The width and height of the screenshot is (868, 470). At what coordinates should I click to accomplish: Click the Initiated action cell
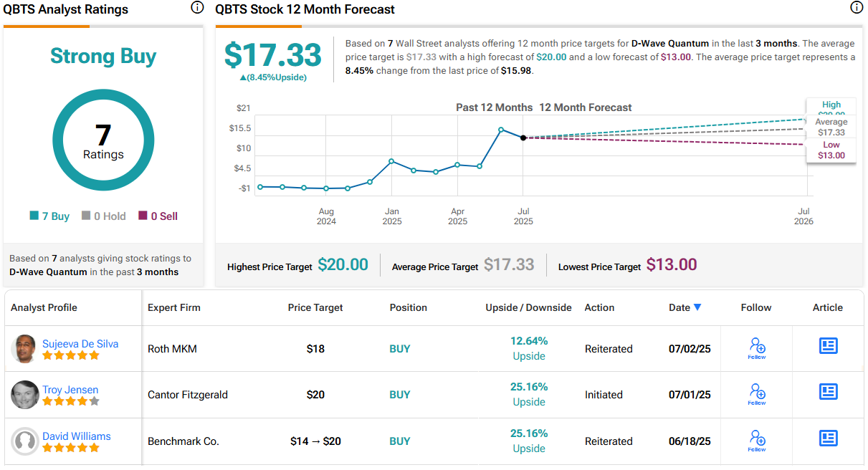(x=604, y=395)
